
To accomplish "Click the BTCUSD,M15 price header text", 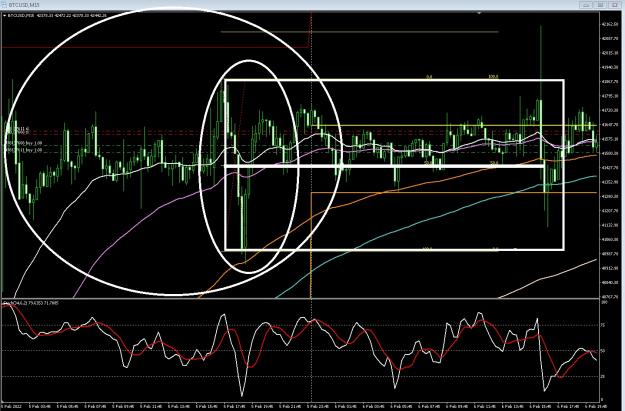I will (x=56, y=15).
